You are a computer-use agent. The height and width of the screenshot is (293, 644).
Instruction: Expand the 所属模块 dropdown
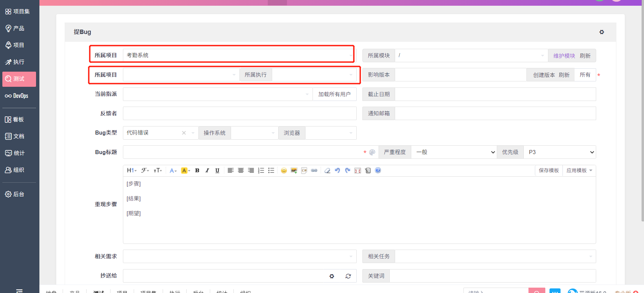542,56
